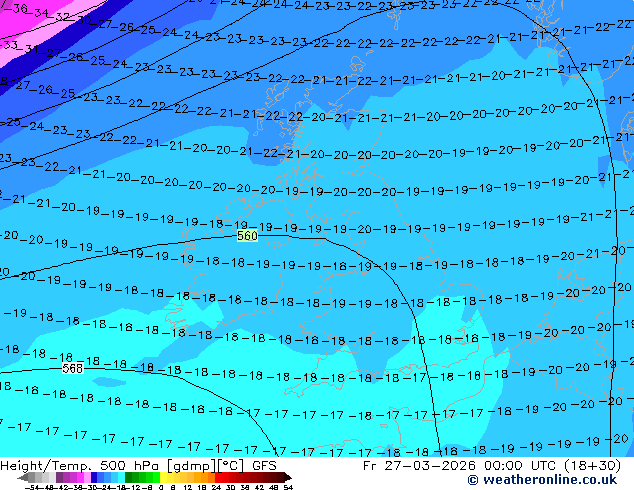Image resolution: width=634 pixels, height=490 pixels.
Task: Pick the bright yellow legend swatch
Action: point(164,477)
